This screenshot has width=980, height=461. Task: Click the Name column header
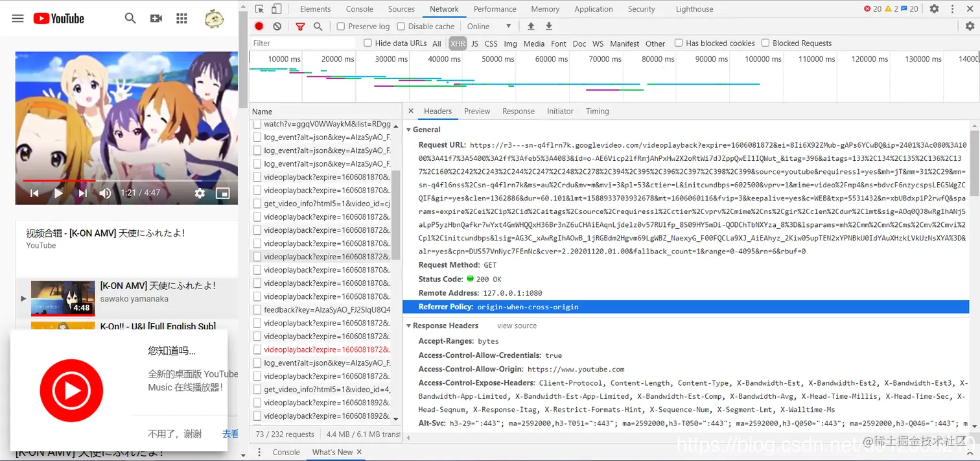point(325,112)
